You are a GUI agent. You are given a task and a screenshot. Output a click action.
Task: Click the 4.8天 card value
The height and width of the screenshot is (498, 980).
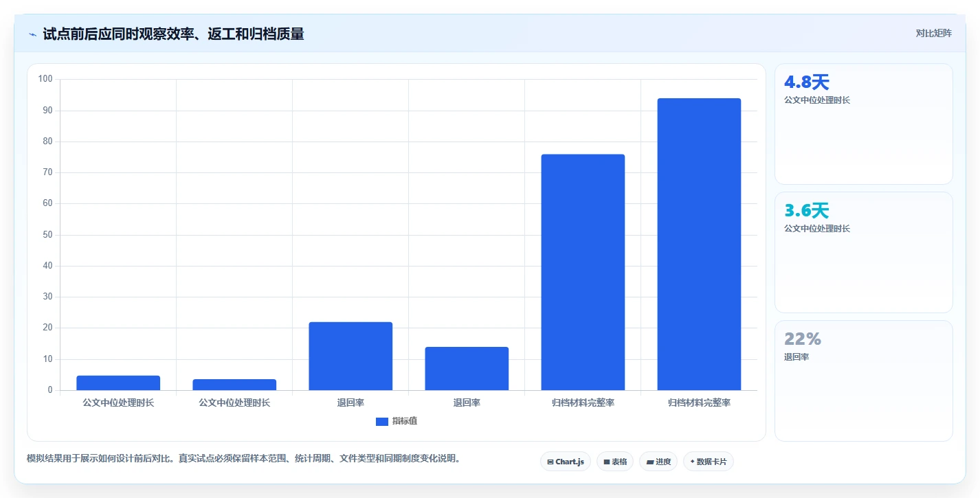coord(807,82)
